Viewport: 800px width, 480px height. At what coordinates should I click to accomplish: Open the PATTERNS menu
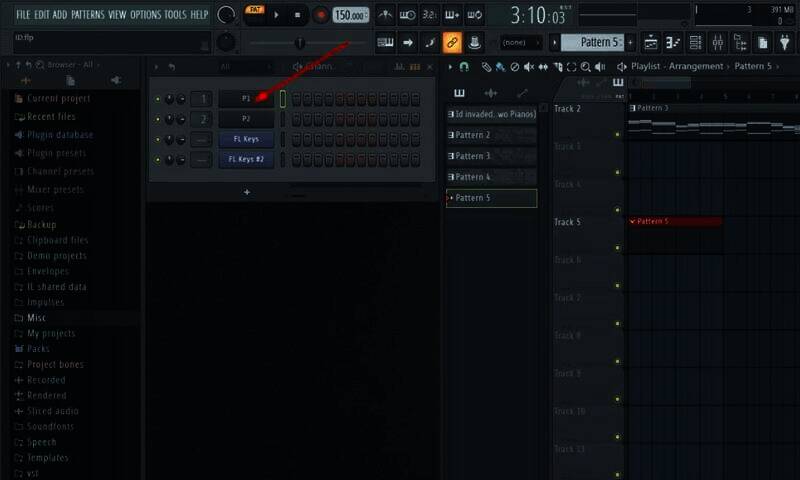pos(88,15)
